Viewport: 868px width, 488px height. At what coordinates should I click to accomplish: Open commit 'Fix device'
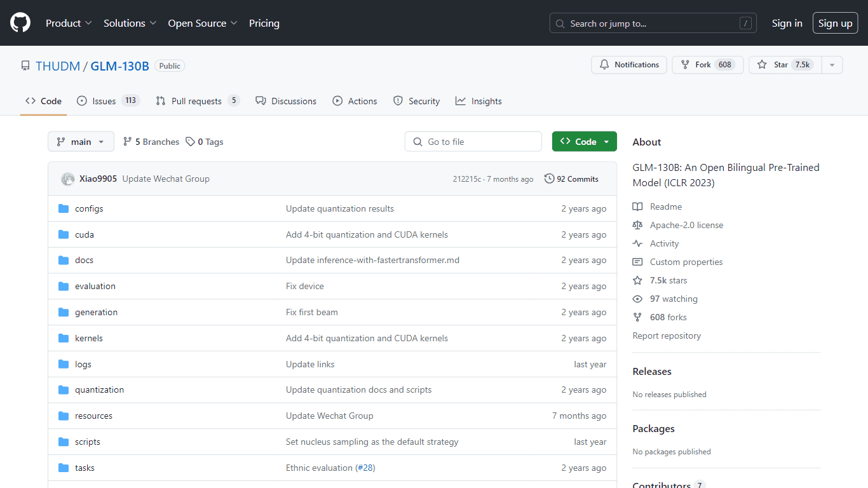point(305,287)
